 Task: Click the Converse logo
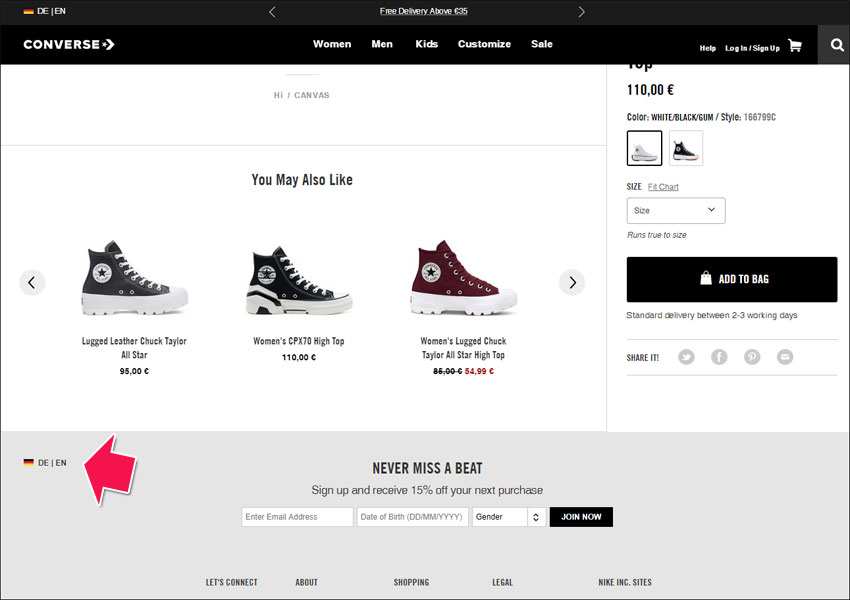coord(69,44)
